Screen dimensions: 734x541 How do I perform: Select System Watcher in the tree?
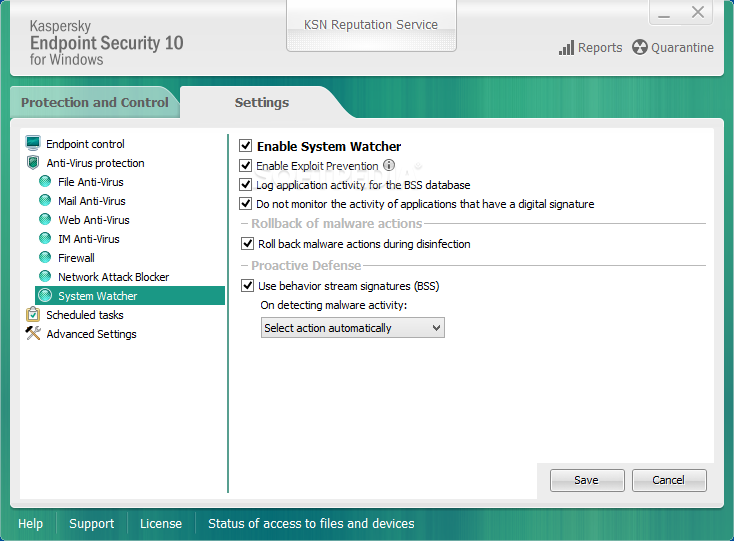[x=130, y=296]
